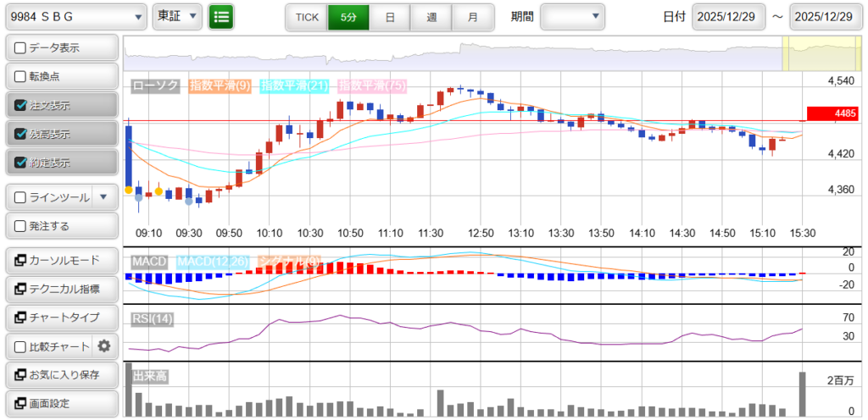Open the 東証 exchange dropdown
This screenshot has height=420, width=868.
click(177, 16)
